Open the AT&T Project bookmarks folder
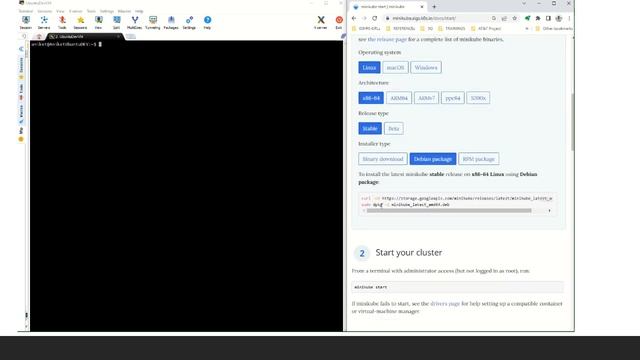640x360 pixels. click(486, 29)
